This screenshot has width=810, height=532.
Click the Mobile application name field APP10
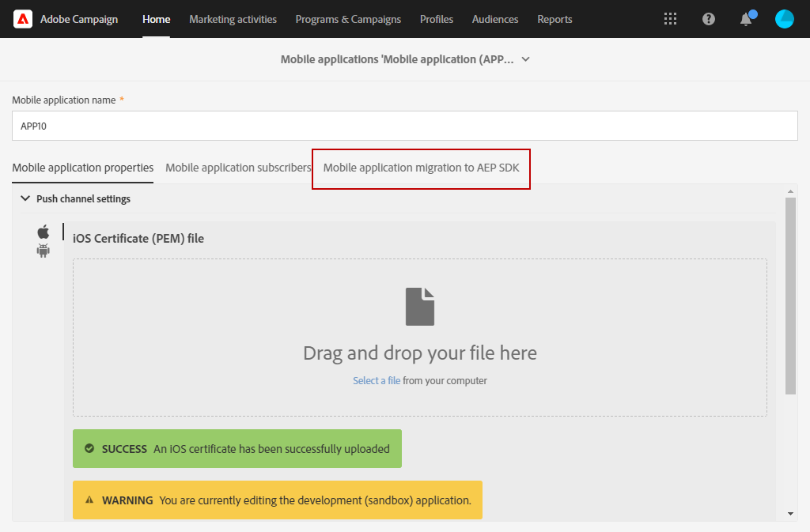(405, 126)
